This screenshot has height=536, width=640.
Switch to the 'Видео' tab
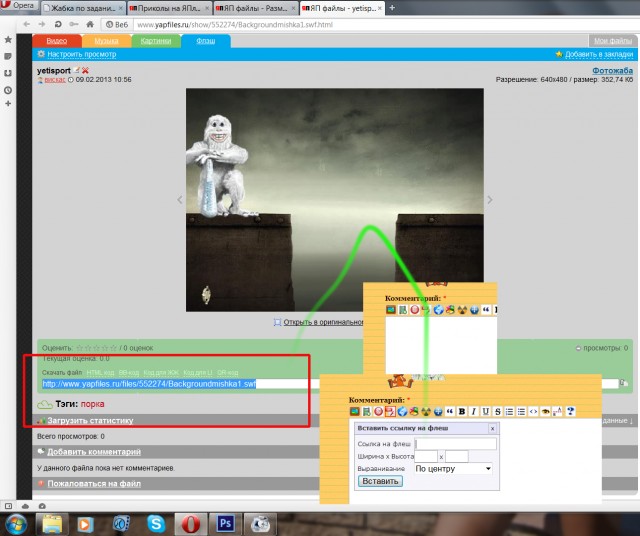point(55,41)
